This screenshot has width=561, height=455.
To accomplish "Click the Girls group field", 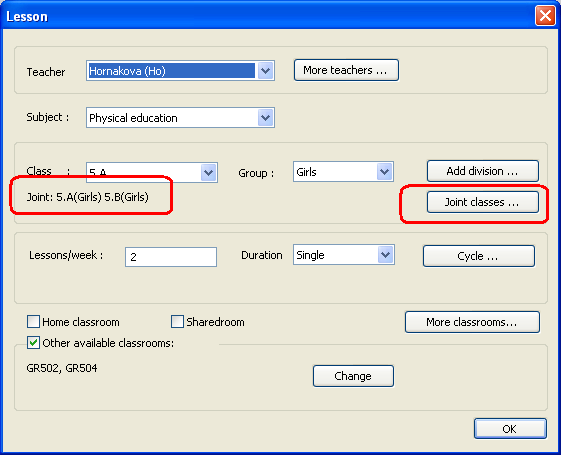I will point(335,172).
